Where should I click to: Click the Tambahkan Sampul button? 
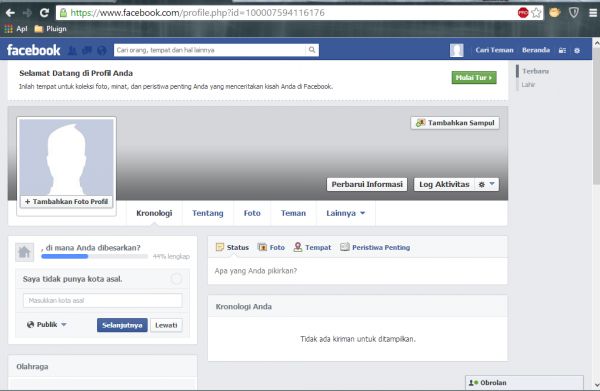pyautogui.click(x=455, y=123)
